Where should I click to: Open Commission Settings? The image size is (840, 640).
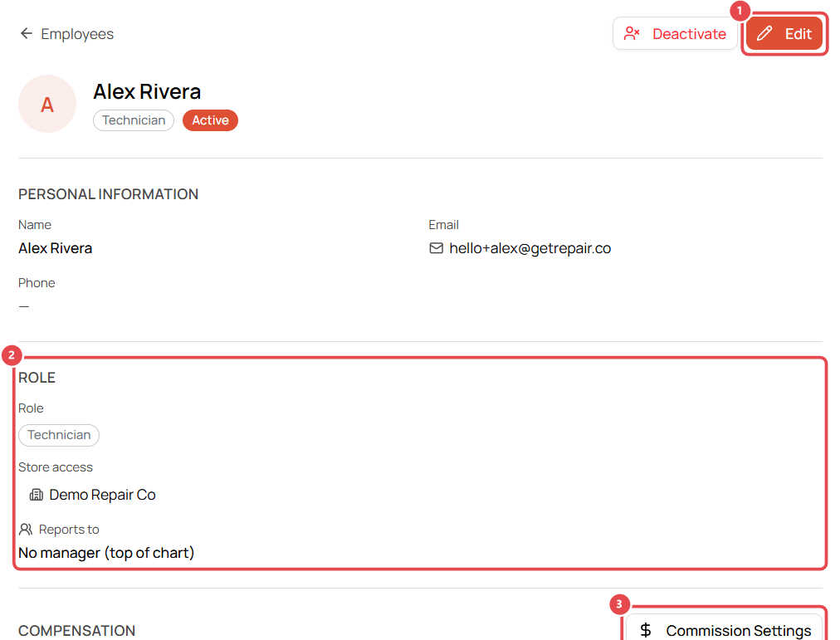(x=725, y=628)
